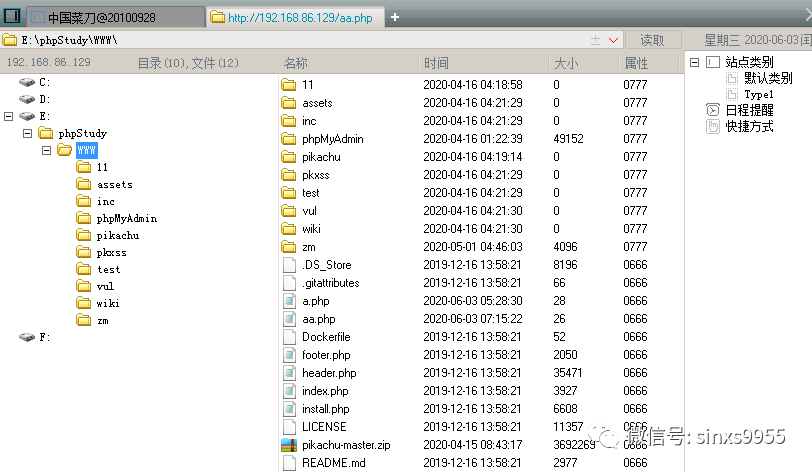Click vul folder icon in file list
Image resolution: width=812 pixels, height=472 pixels.
[x=289, y=211]
